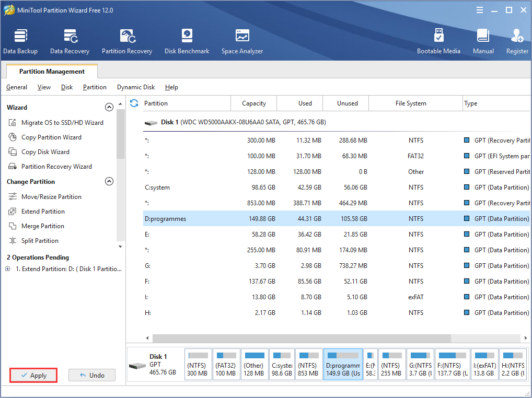
Task: Switch to the Partition Management tab
Action: click(52, 71)
